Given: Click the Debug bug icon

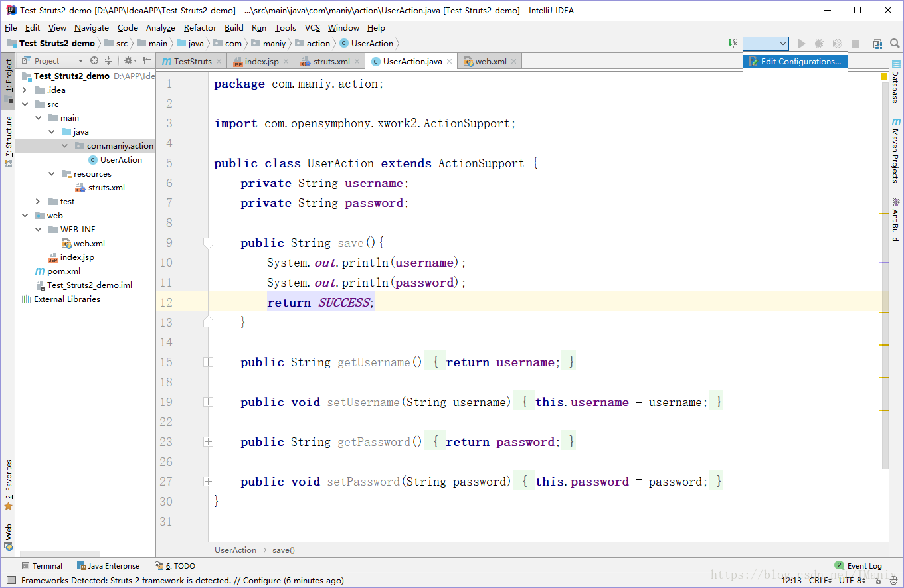Looking at the screenshot, I should pyautogui.click(x=820, y=44).
